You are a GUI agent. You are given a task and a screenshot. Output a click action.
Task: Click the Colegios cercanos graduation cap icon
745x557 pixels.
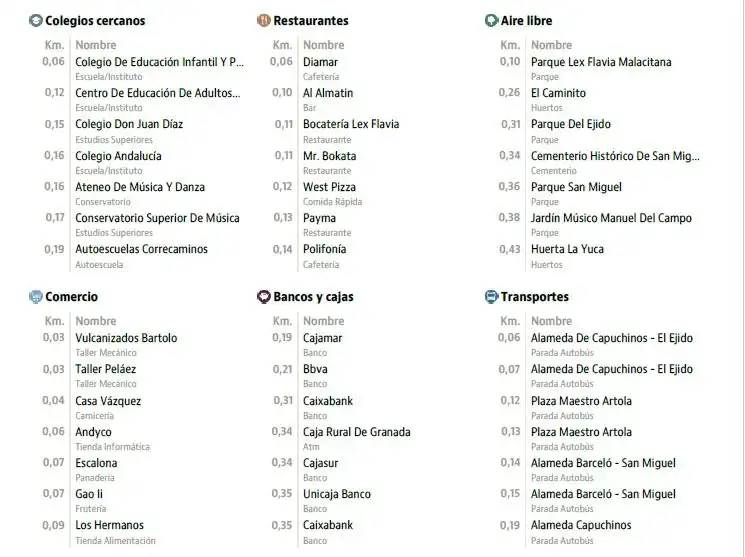[36, 20]
